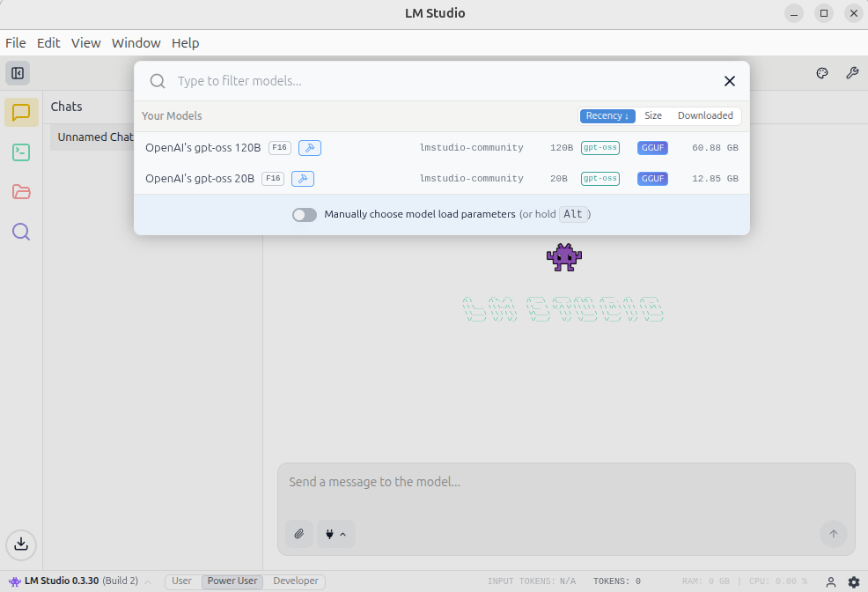Viewport: 868px width, 592px height.
Task: Click the paperclip attach file icon
Action: click(x=299, y=534)
